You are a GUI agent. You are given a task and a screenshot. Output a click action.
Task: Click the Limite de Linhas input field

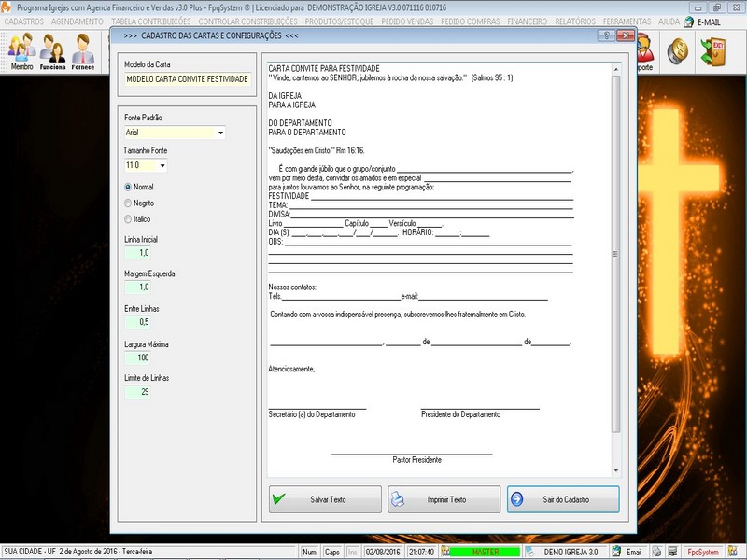point(137,392)
